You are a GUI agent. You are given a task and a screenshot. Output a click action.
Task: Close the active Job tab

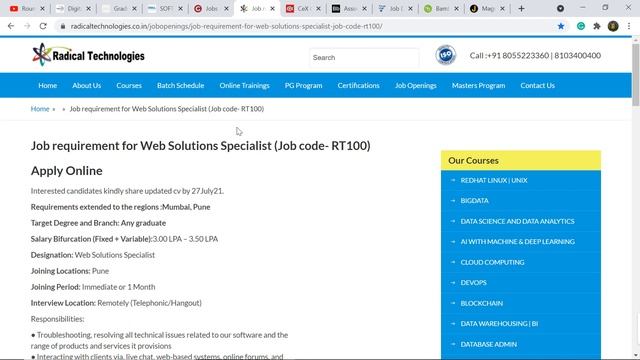point(273,9)
